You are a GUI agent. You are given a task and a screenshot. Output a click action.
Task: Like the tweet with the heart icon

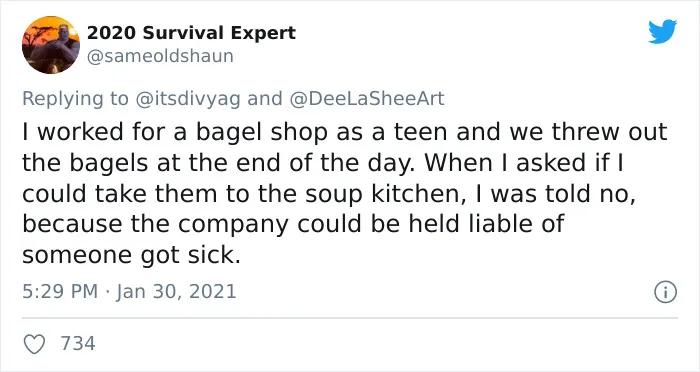tap(34, 344)
